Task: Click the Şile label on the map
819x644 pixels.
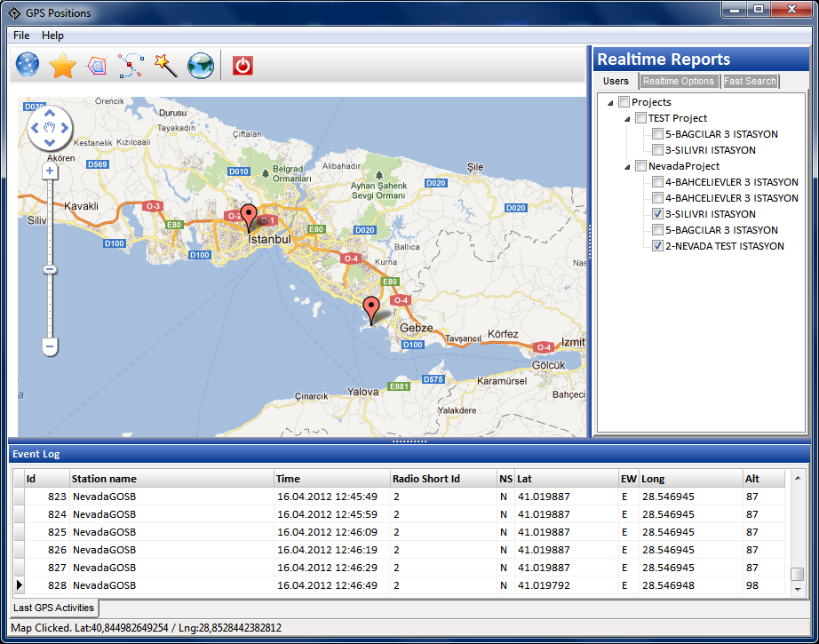Action: tap(475, 167)
